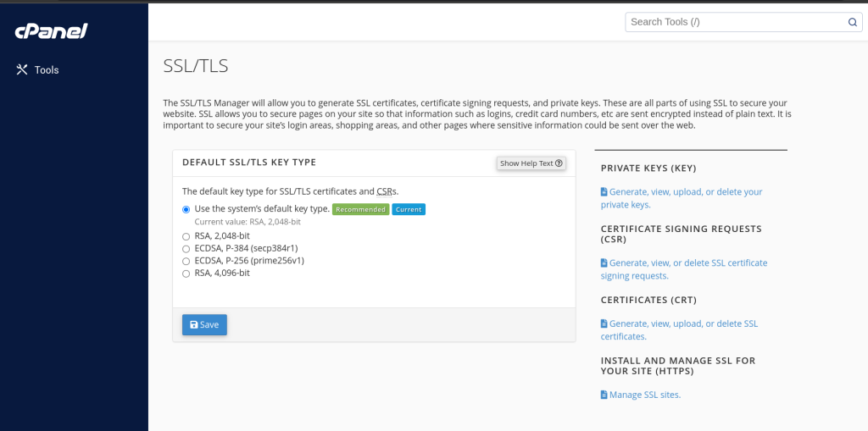Click Show Help Text button

click(531, 163)
